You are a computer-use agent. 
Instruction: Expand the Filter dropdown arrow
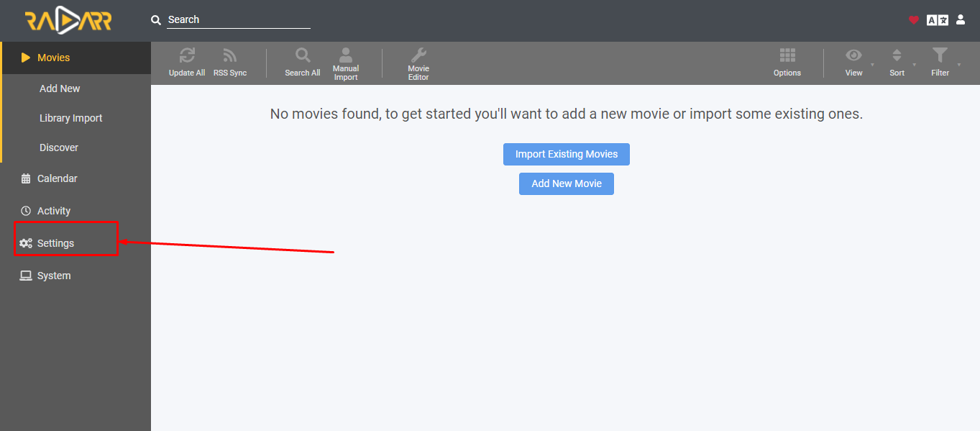point(958,63)
